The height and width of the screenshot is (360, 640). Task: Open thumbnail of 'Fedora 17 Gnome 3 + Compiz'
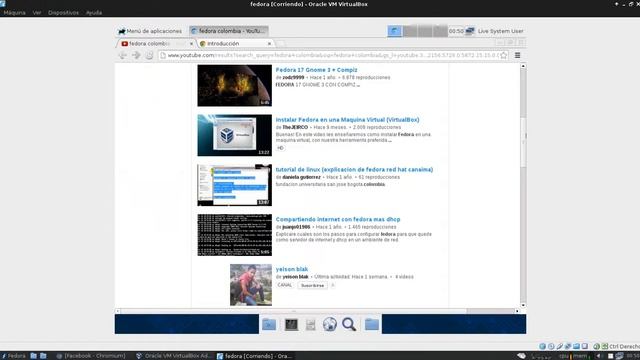(235, 85)
